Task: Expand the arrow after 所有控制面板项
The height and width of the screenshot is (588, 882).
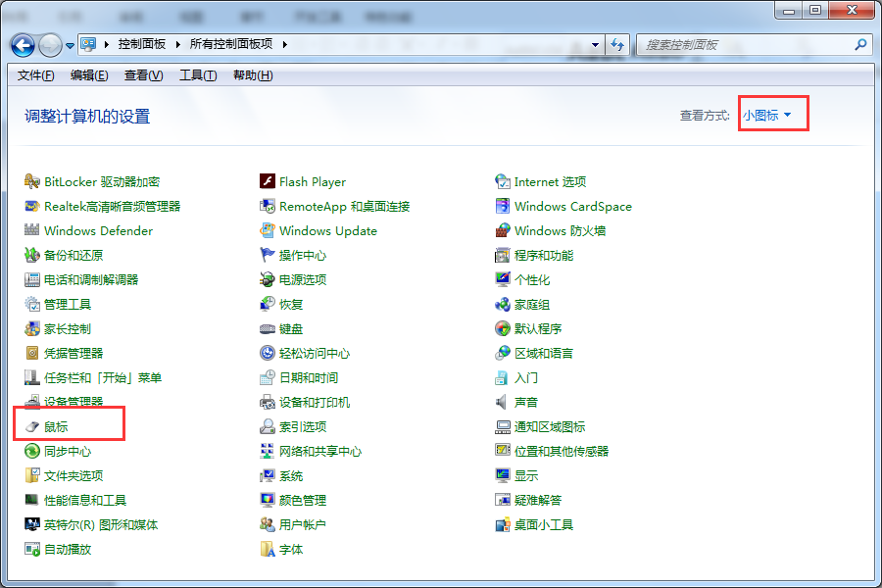Action: pyautogui.click(x=284, y=44)
